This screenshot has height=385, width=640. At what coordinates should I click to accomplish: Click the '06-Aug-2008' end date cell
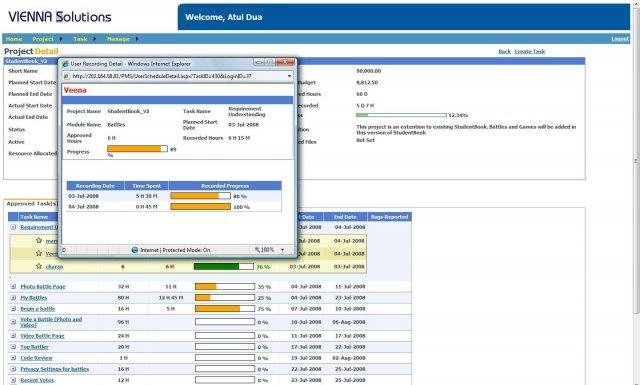pyautogui.click(x=349, y=322)
